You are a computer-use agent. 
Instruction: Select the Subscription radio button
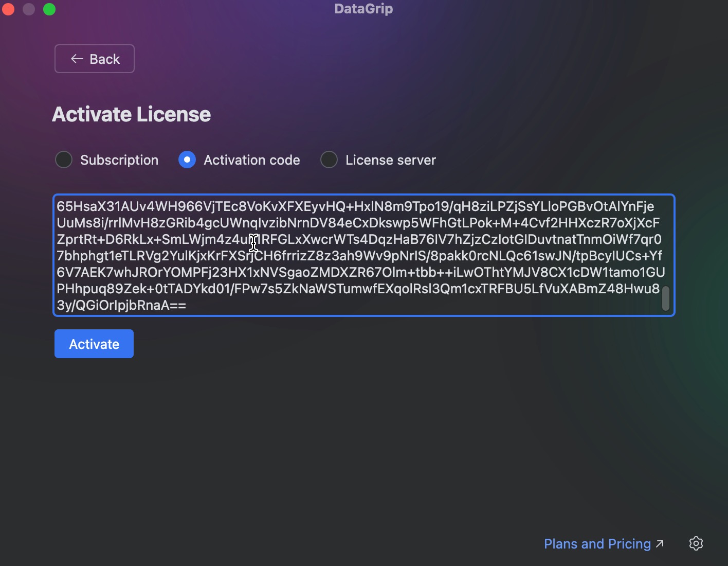tap(64, 160)
